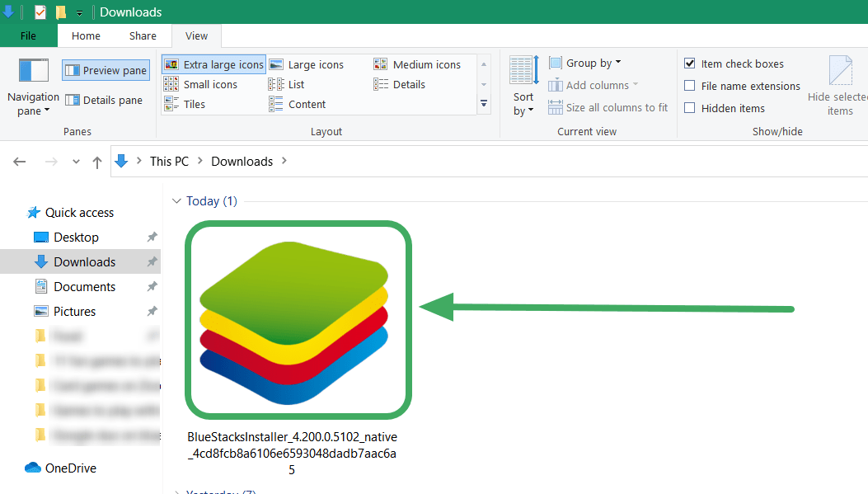
Task: Open Desktop in Quick access
Action: (x=77, y=237)
